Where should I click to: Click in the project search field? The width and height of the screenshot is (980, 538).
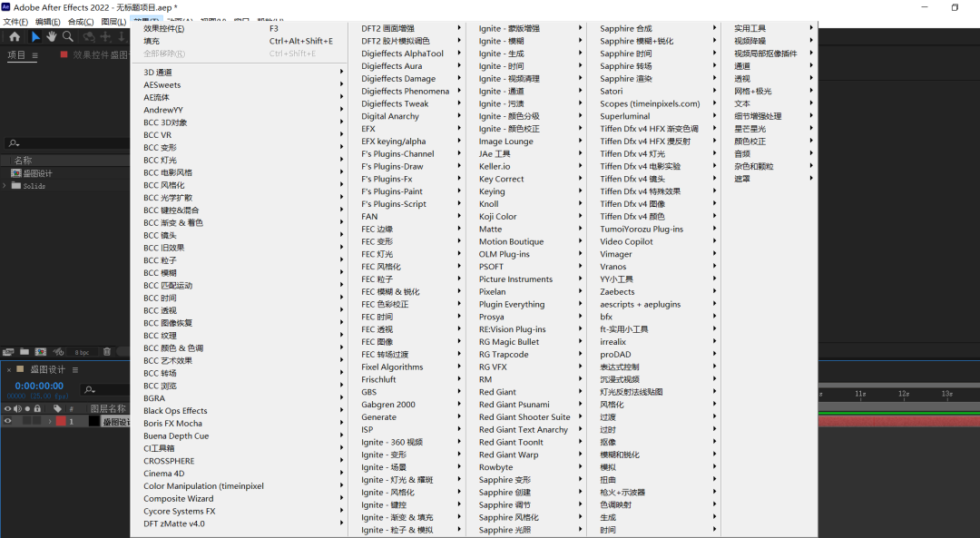(67, 143)
